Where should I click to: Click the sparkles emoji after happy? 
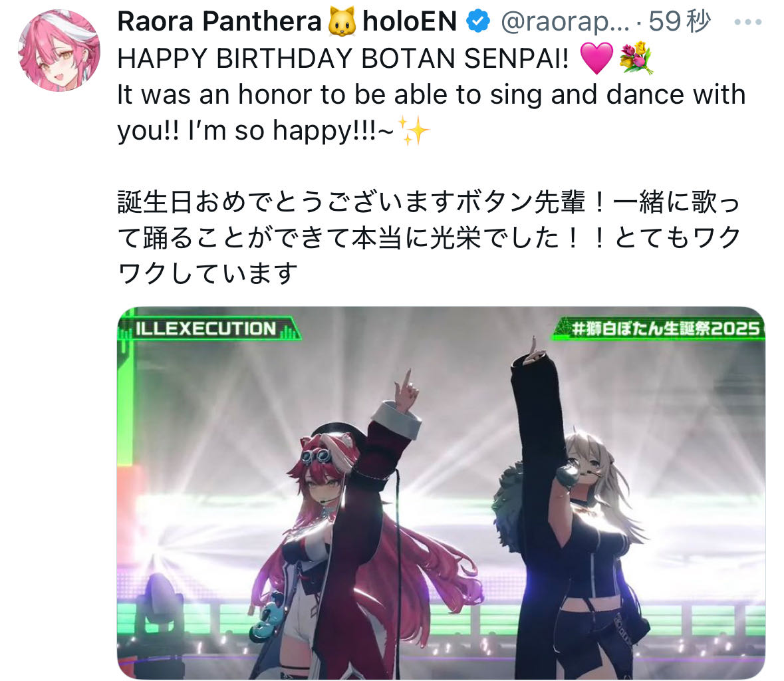[414, 130]
